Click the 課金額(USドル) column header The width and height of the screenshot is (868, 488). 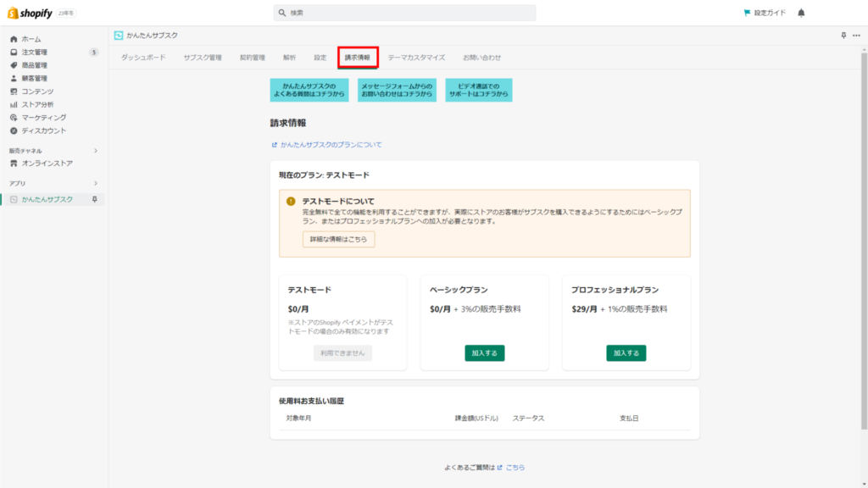476,419
